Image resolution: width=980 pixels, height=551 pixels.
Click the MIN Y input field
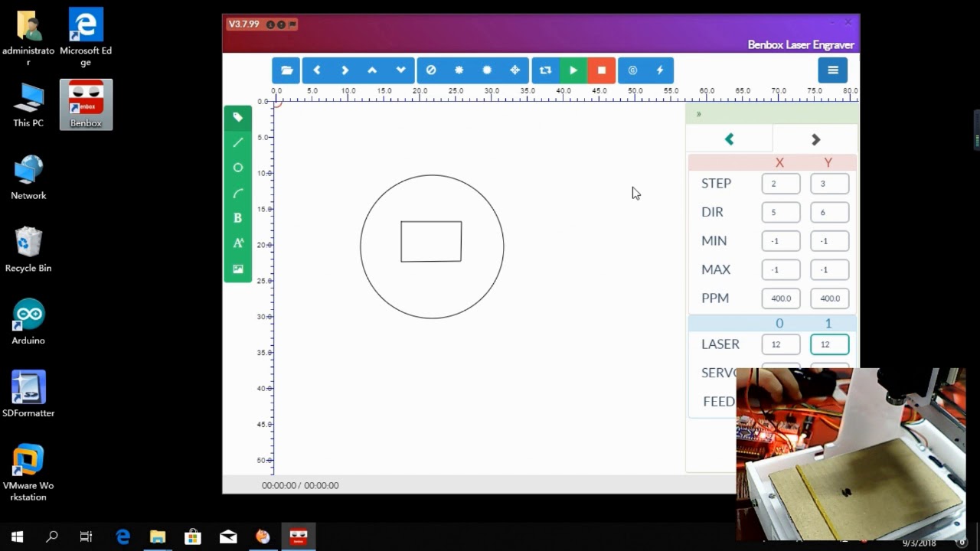point(830,241)
